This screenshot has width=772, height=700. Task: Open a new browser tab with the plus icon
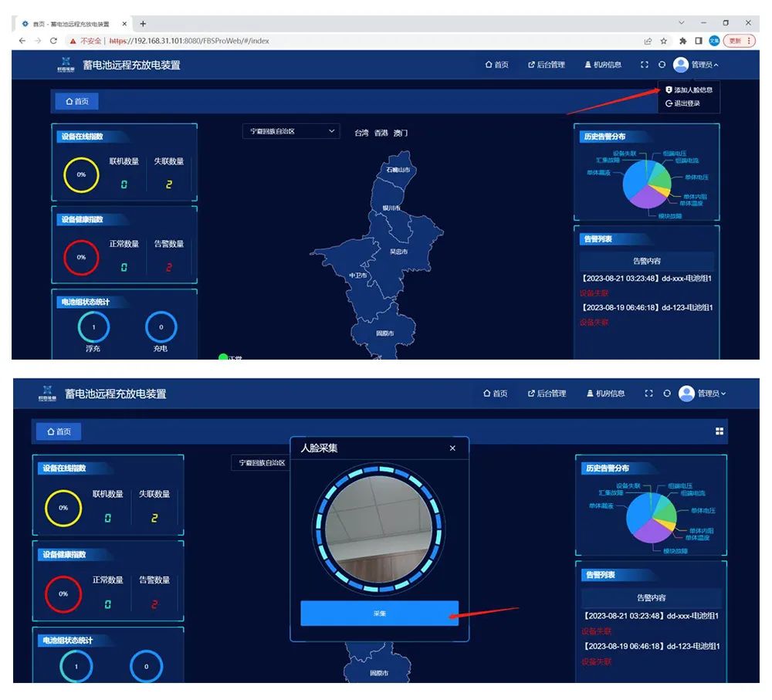[x=143, y=23]
